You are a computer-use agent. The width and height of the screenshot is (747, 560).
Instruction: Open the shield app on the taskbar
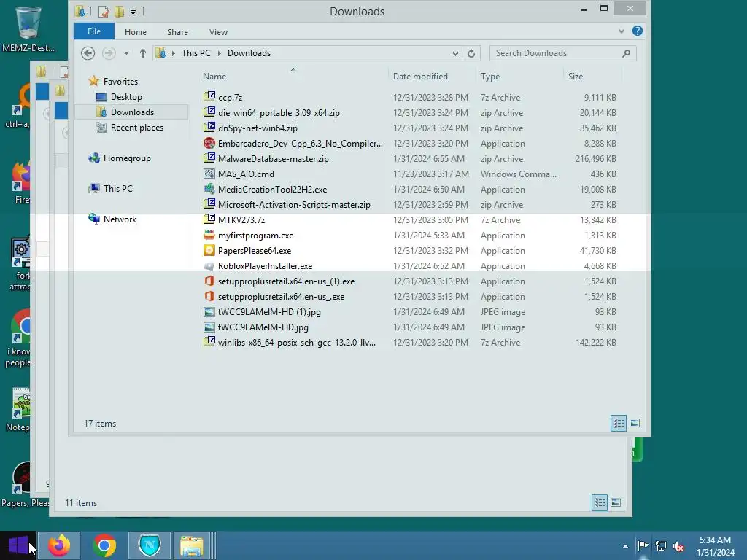coord(150,545)
